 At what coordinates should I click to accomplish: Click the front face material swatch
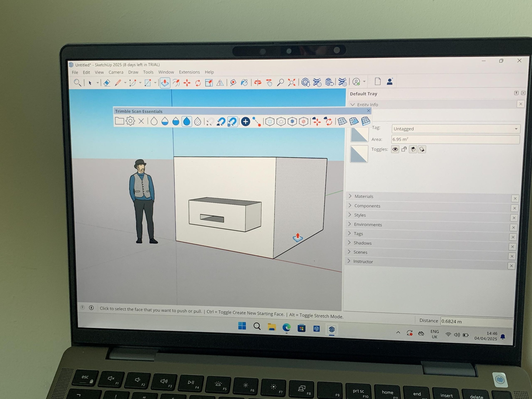[359, 135]
